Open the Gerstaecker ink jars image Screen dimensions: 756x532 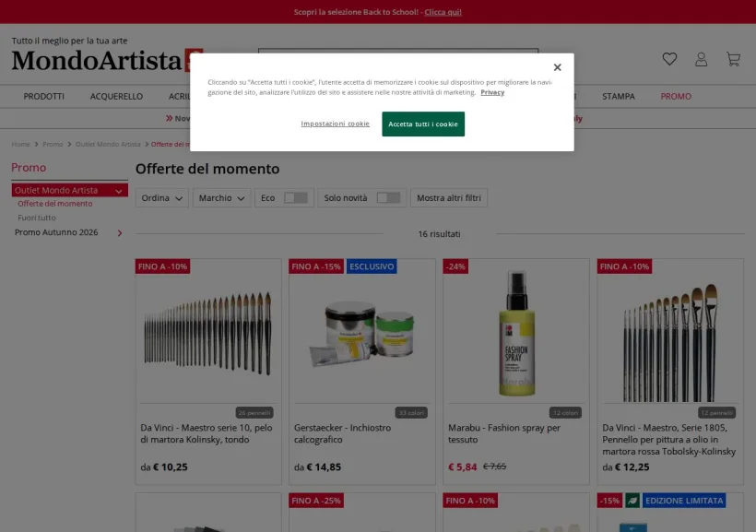pyautogui.click(x=362, y=334)
